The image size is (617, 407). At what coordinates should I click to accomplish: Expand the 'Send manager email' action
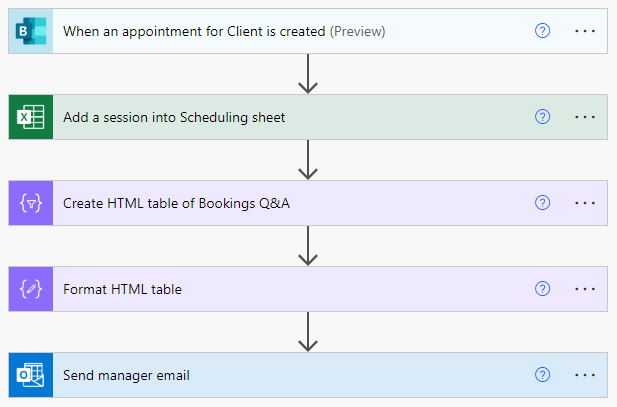[x=126, y=375]
